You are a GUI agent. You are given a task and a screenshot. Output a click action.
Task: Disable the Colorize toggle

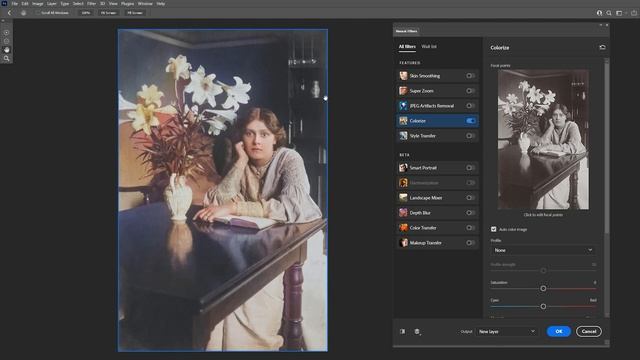click(470, 121)
